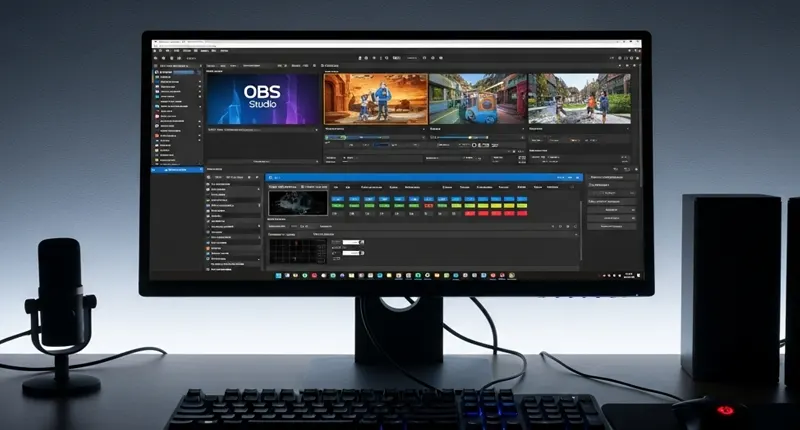This screenshot has height=430, width=800.
Task: Select the row with the orange icon in the lower-left list
Action: [233, 248]
